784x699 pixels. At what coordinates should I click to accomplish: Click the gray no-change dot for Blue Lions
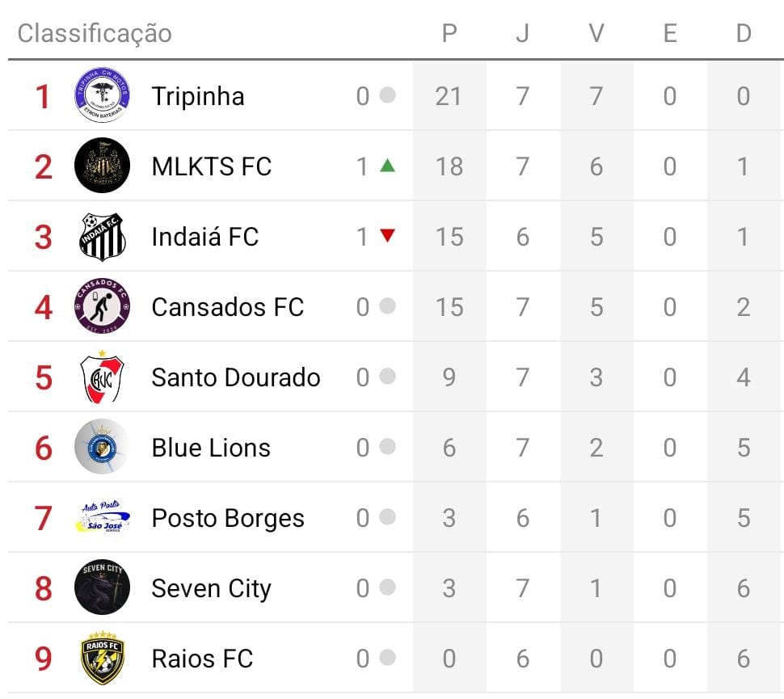(x=388, y=447)
